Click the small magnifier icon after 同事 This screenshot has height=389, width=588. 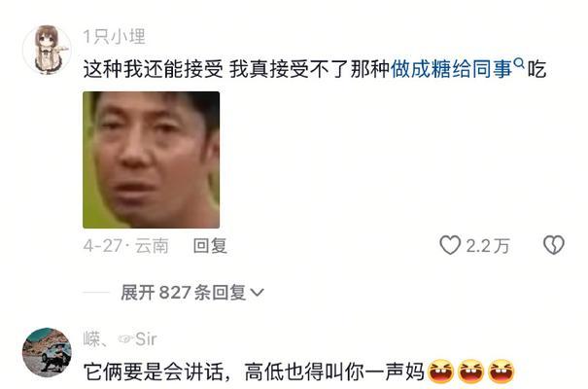(x=518, y=64)
